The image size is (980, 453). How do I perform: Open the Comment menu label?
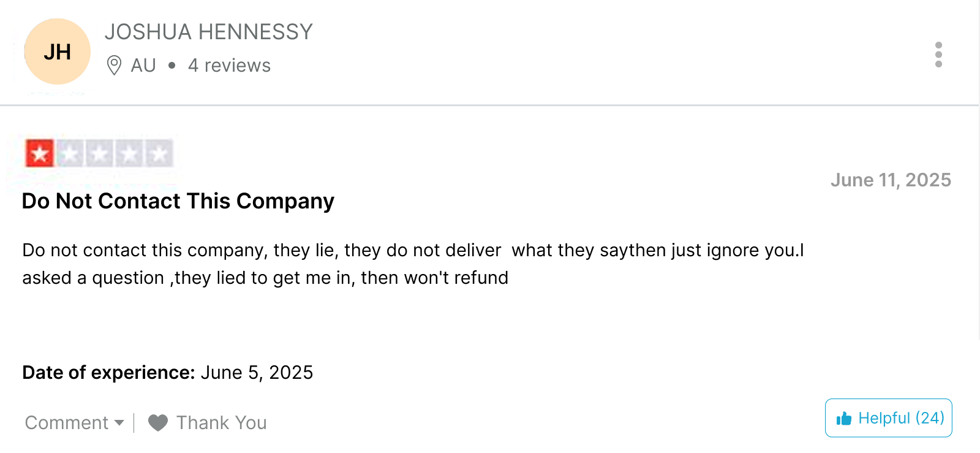[x=67, y=423]
